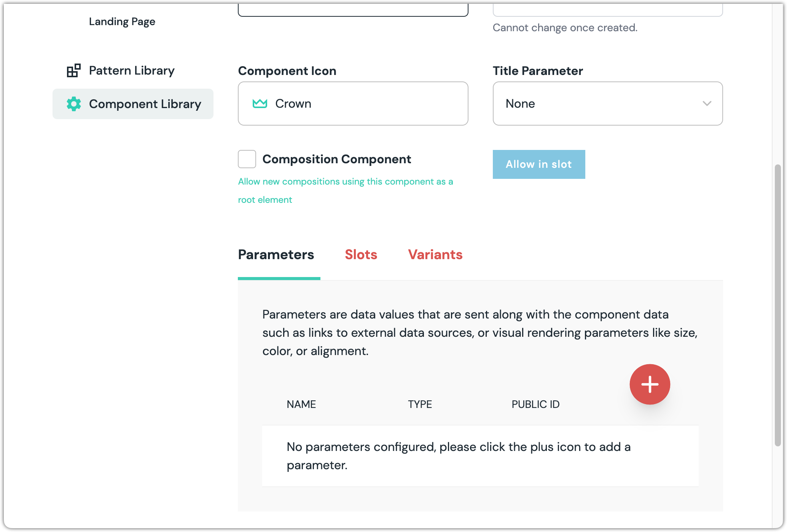
Task: Select the Parameters tab
Action: [276, 255]
